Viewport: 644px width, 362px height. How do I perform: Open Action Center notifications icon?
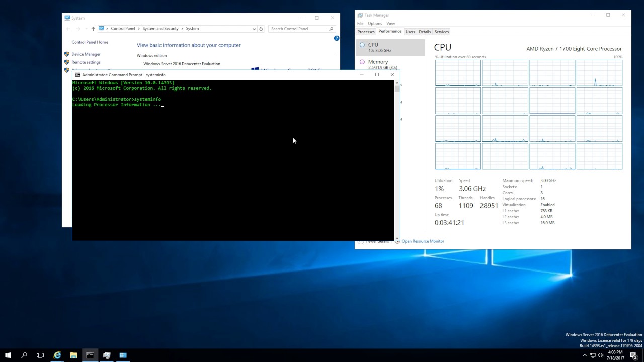(x=633, y=355)
